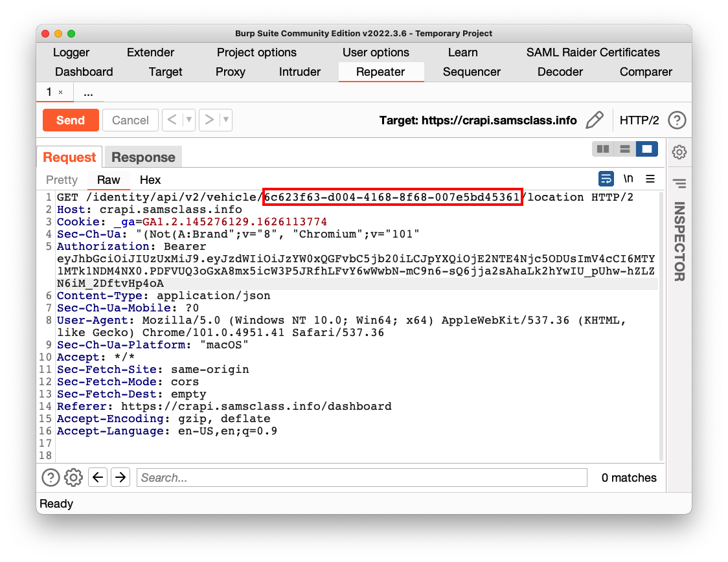Viewport: 728px width, 562px height.
Task: Expand the Inspector panel lines icon
Action: [679, 183]
